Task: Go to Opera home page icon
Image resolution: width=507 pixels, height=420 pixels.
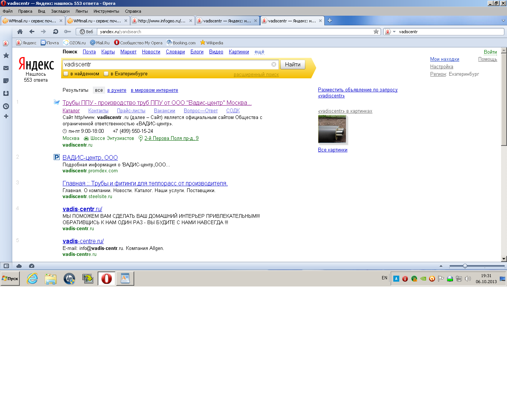Action: 20,32
